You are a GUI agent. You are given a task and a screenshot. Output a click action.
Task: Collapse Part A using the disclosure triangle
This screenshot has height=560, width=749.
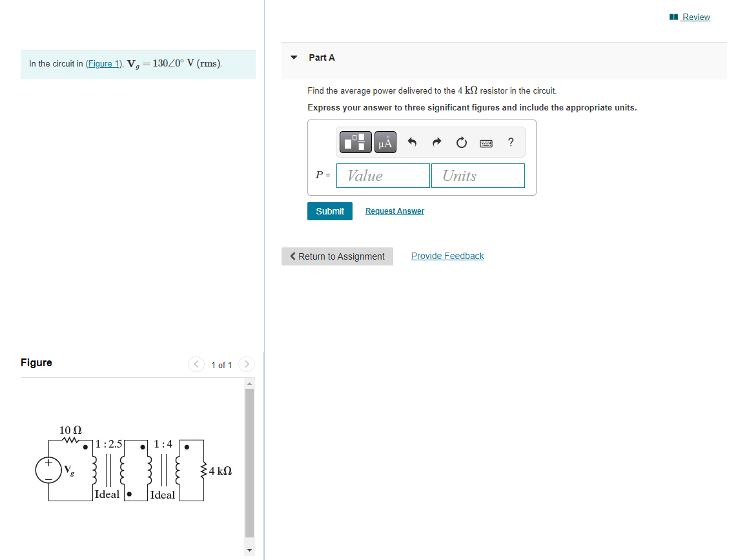(x=294, y=57)
